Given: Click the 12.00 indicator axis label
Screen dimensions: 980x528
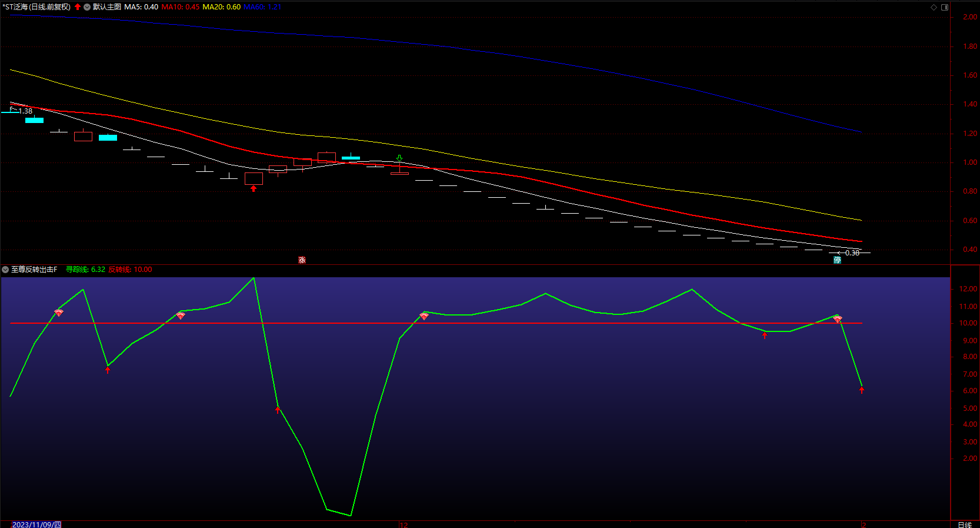Looking at the screenshot, I should pos(968,289).
